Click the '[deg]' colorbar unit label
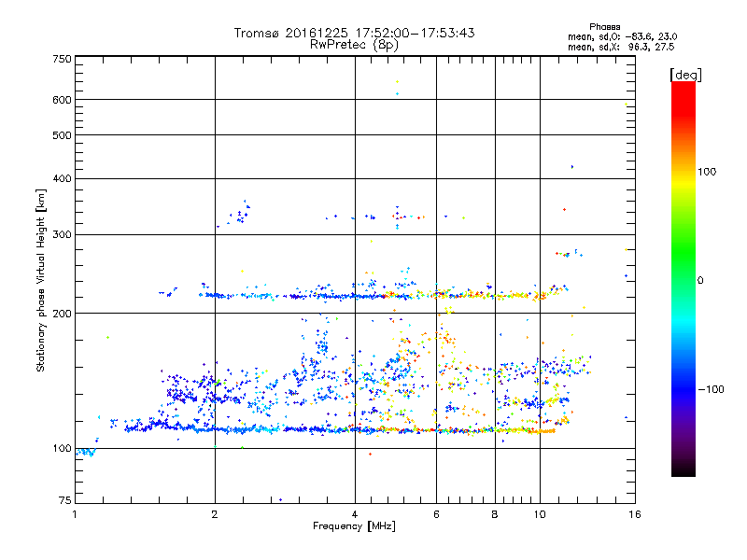The width and height of the screenshot is (747, 560). click(x=685, y=76)
